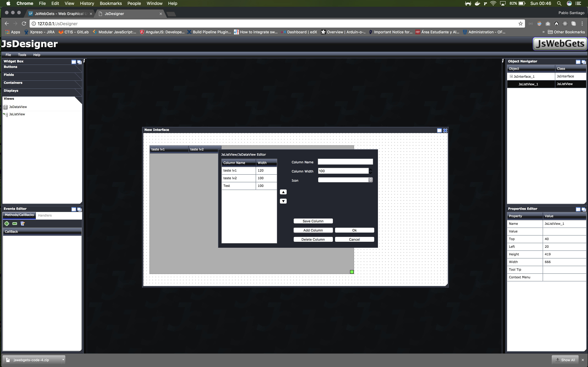Click the Save Column button

[x=313, y=221]
